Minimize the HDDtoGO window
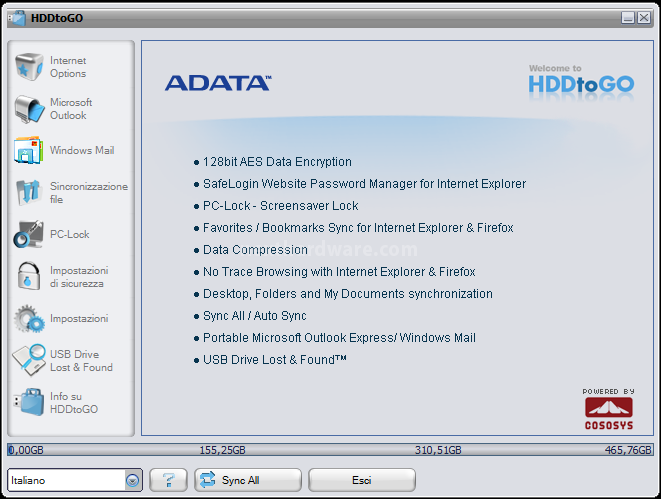Screen dimensions: 661x499 pyautogui.click(x=628, y=18)
